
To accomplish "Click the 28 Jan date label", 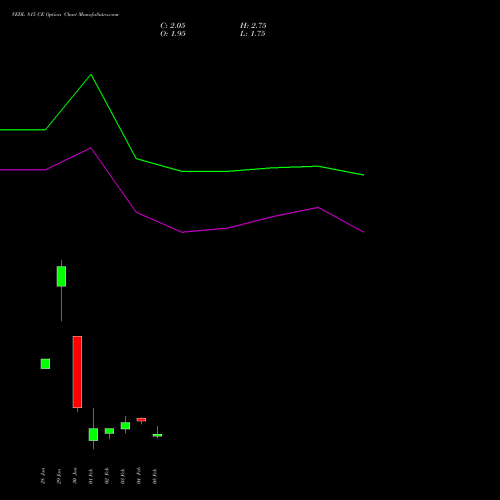I will pos(43,476).
